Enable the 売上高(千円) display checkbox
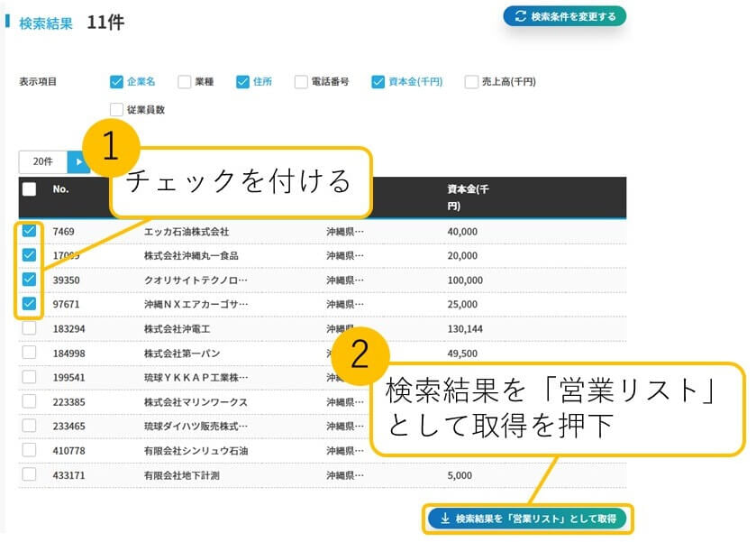The height and width of the screenshot is (542, 756). point(471,82)
